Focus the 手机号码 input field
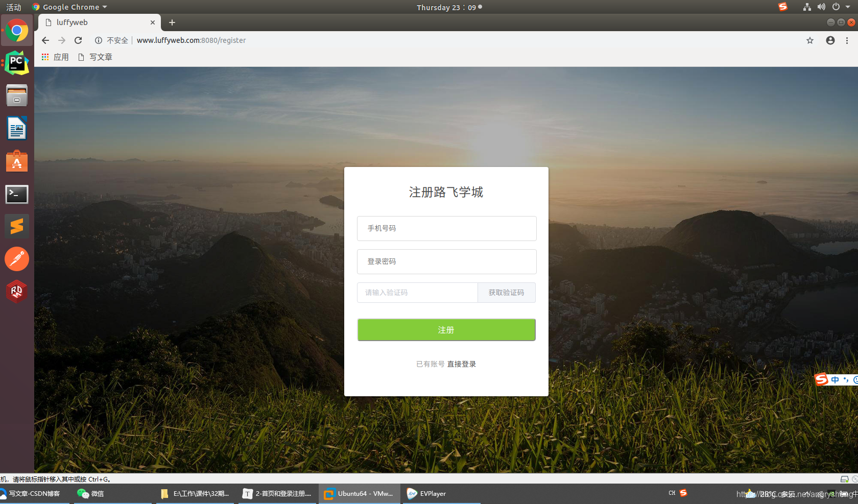The image size is (858, 504). (x=447, y=228)
